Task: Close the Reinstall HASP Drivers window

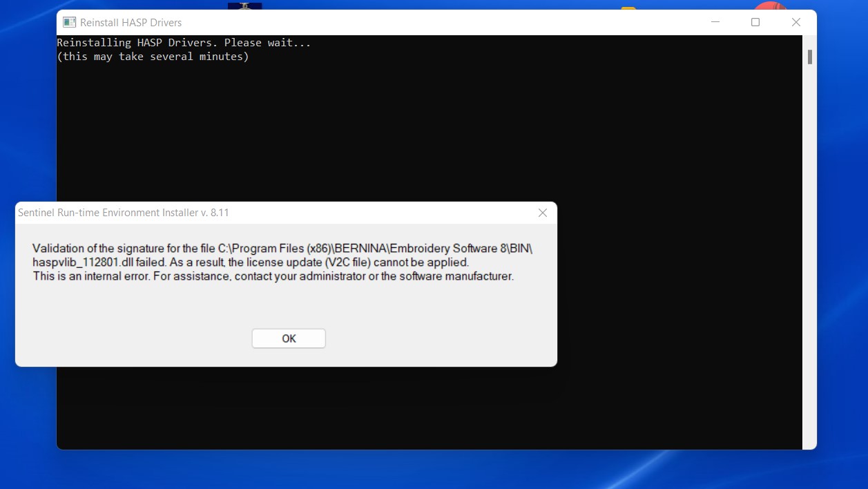Action: [x=796, y=22]
